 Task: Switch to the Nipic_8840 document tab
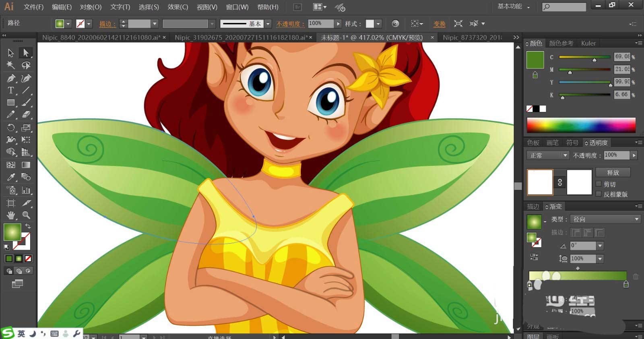click(x=101, y=37)
